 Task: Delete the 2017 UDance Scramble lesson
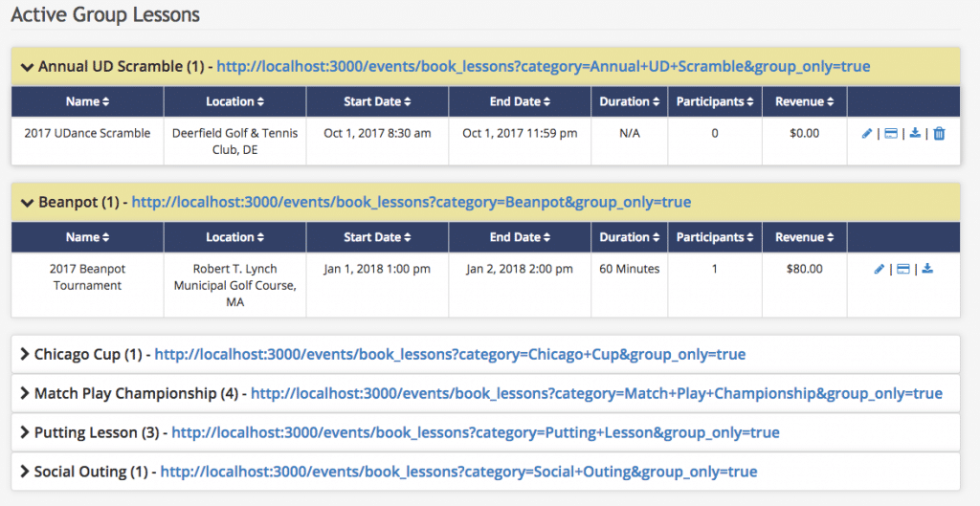939,134
